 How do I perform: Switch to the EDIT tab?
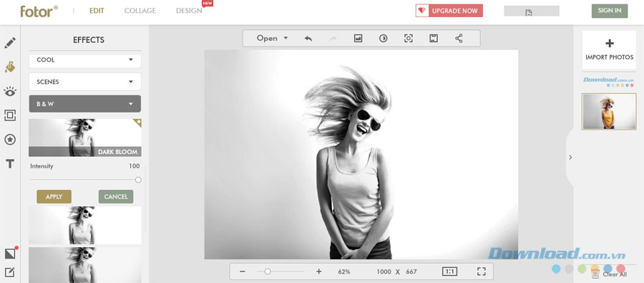click(x=97, y=11)
